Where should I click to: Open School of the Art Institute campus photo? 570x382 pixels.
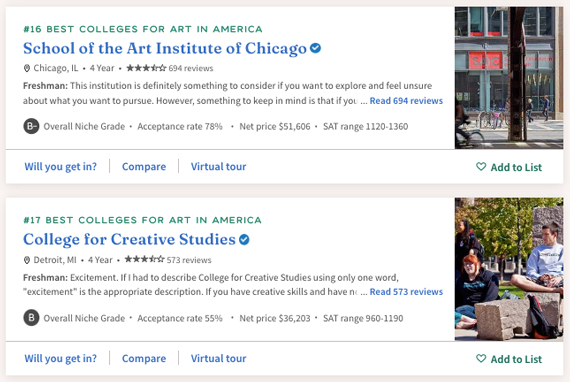pyautogui.click(x=509, y=77)
